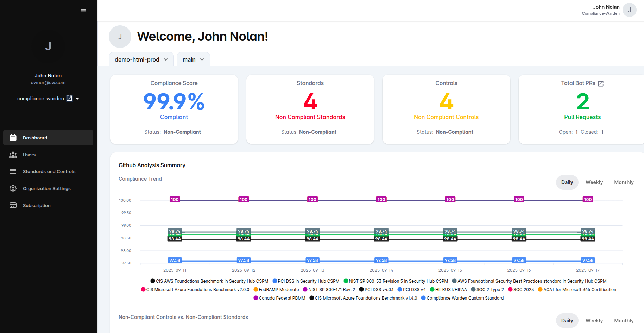Open external link icon beside Total Bot PRs
Screen dimensions: 644x333
tap(601, 83)
